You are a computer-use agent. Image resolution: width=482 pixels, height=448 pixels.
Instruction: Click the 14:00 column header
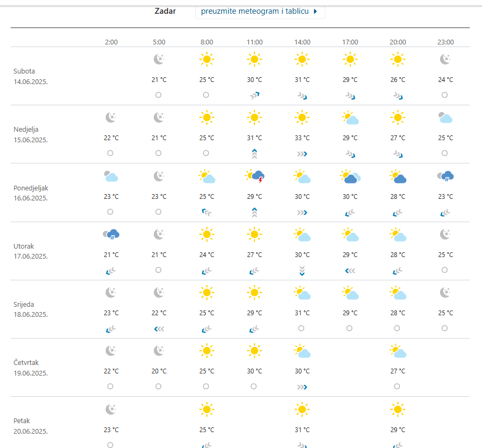click(x=302, y=42)
